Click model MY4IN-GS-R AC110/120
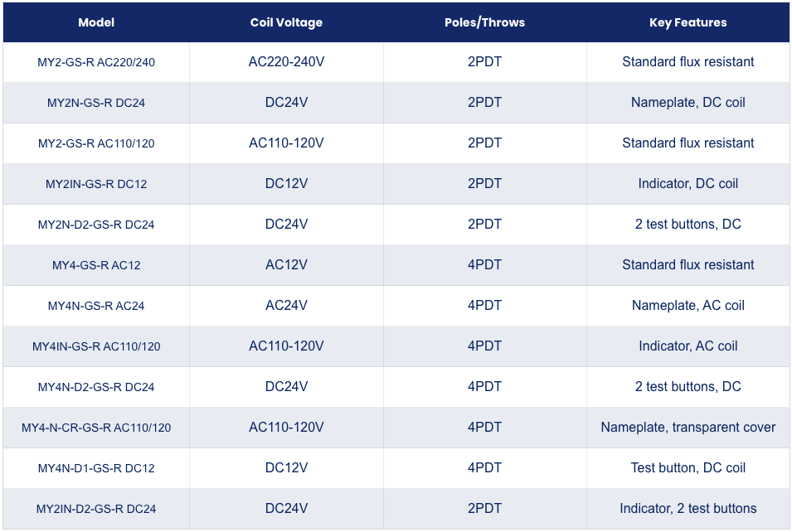The image size is (792, 532). [x=96, y=346]
